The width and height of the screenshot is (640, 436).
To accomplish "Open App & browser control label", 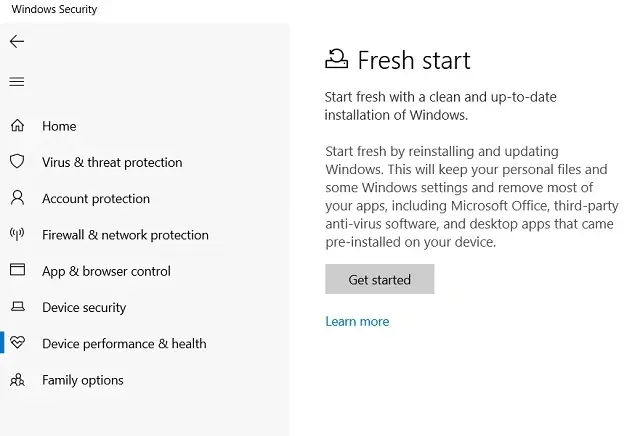I will click(106, 271).
